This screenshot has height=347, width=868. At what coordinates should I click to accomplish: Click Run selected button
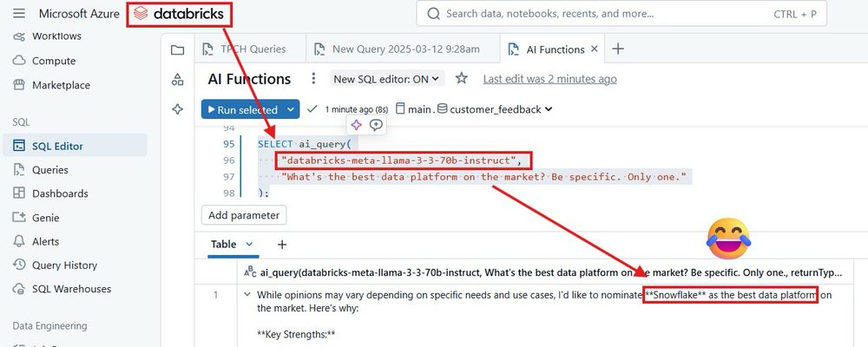(x=242, y=109)
